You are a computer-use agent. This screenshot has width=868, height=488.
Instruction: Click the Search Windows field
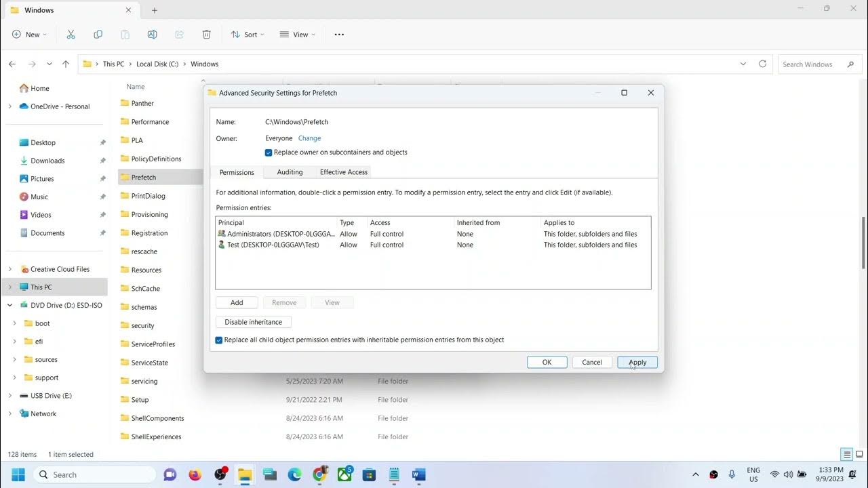point(819,64)
